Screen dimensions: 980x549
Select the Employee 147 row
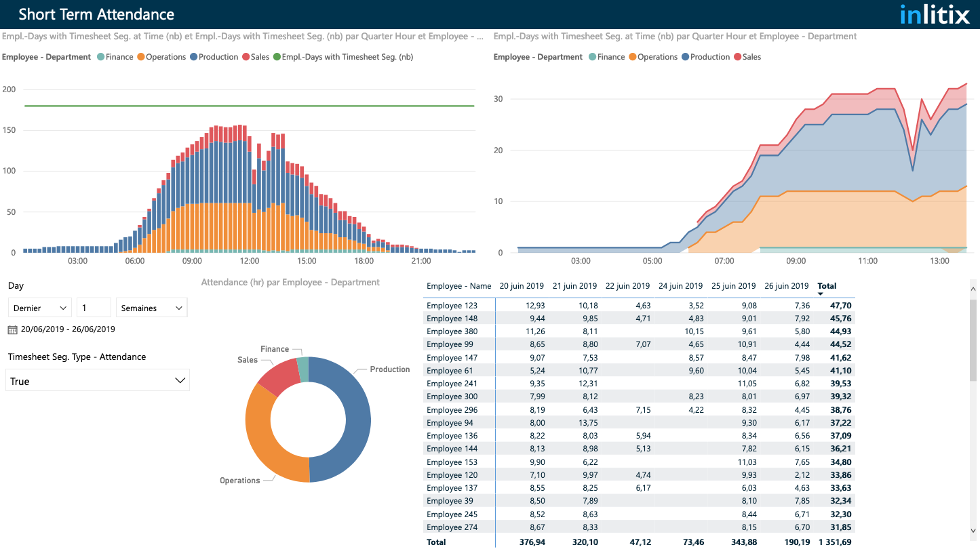[640, 358]
